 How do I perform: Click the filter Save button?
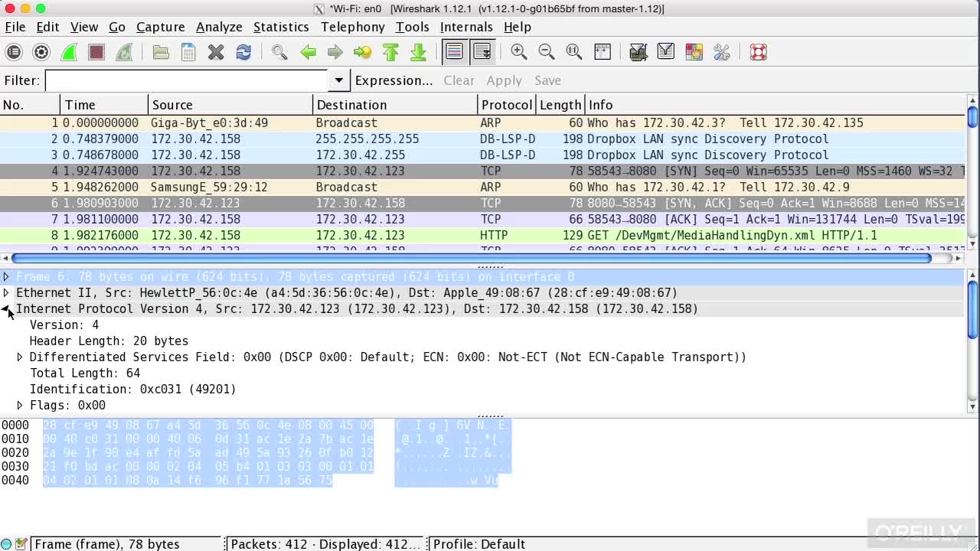pyautogui.click(x=547, y=80)
